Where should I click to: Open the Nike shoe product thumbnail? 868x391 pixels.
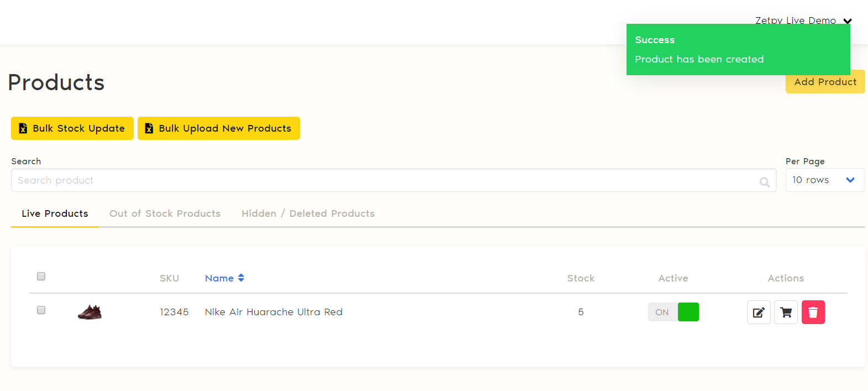[90, 312]
